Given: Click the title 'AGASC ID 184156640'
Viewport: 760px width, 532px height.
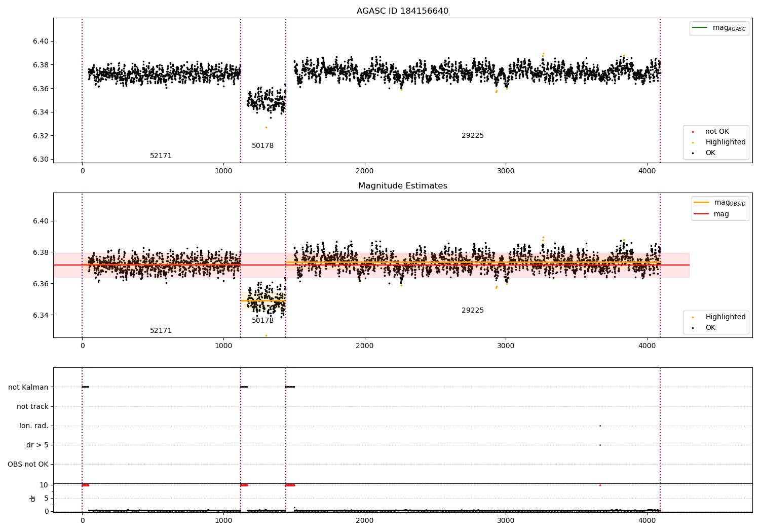Looking at the screenshot, I should [402, 11].
